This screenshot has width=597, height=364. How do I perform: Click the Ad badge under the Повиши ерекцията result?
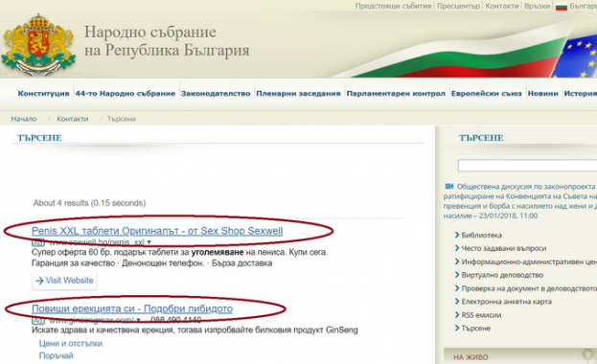38,320
